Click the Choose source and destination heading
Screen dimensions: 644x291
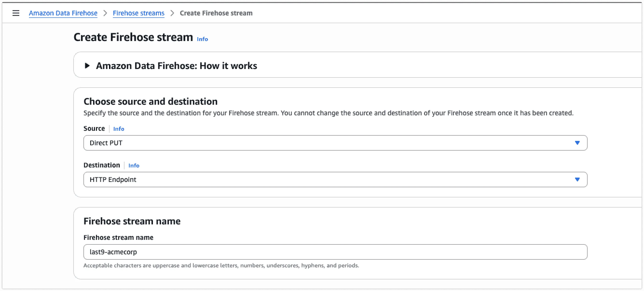(151, 102)
